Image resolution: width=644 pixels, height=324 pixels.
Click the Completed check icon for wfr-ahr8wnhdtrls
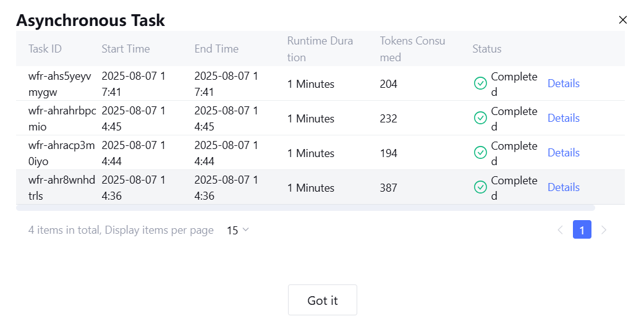480,187
